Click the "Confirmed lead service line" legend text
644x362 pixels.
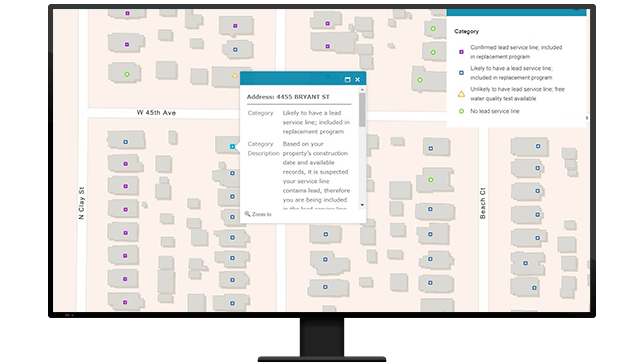pyautogui.click(x=516, y=52)
